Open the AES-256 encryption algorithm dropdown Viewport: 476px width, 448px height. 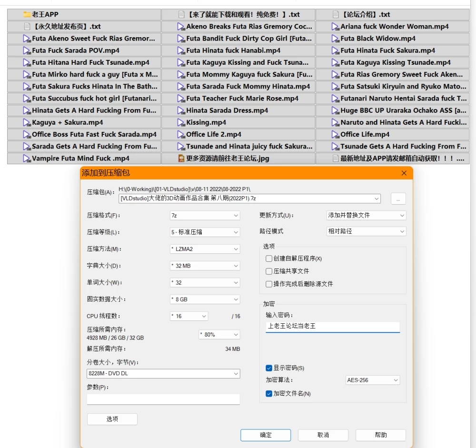point(373,380)
